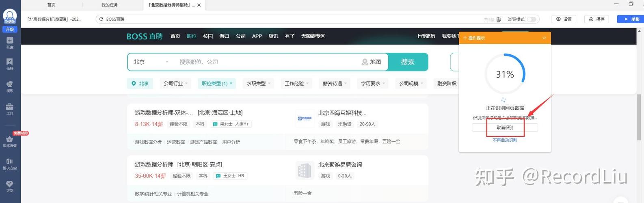
Task: Click the 31% circular progress indicator
Action: [505, 74]
